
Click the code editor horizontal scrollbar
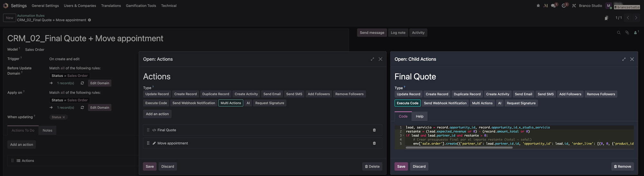click(459, 148)
